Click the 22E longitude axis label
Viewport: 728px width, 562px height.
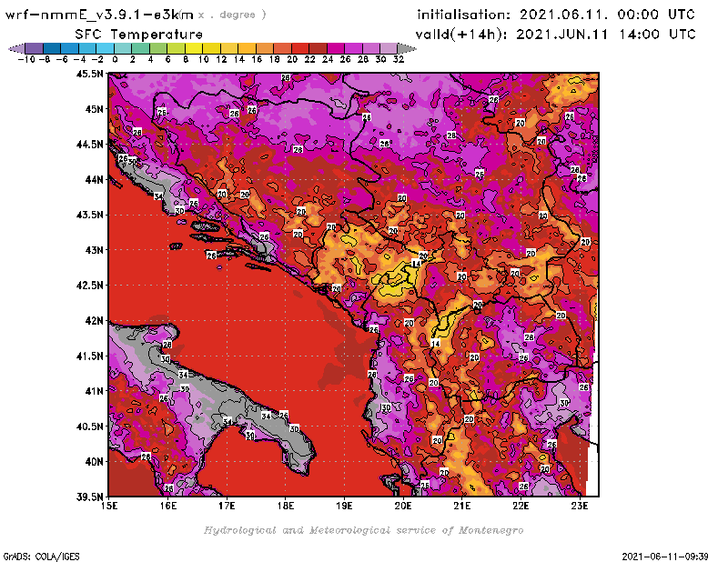click(521, 506)
